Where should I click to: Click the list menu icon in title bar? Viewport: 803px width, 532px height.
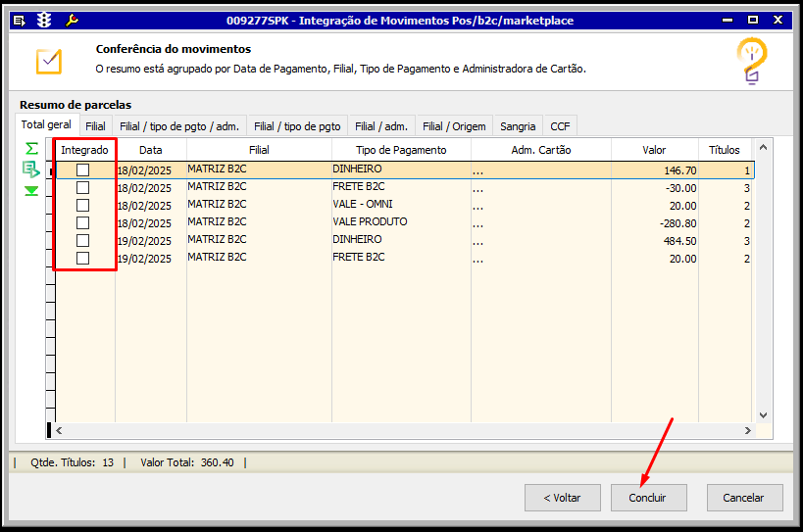[x=19, y=21]
